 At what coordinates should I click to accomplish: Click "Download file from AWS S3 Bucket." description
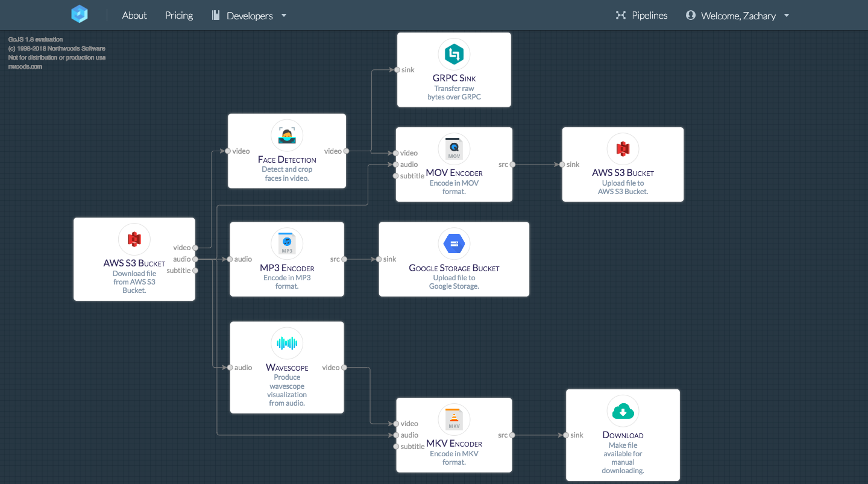(134, 281)
